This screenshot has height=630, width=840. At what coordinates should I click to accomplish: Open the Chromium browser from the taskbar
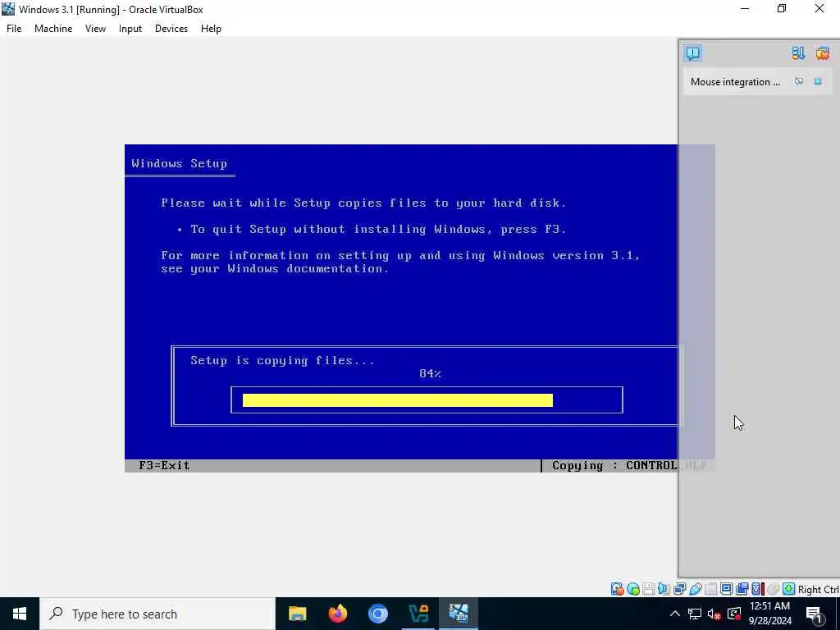[377, 614]
